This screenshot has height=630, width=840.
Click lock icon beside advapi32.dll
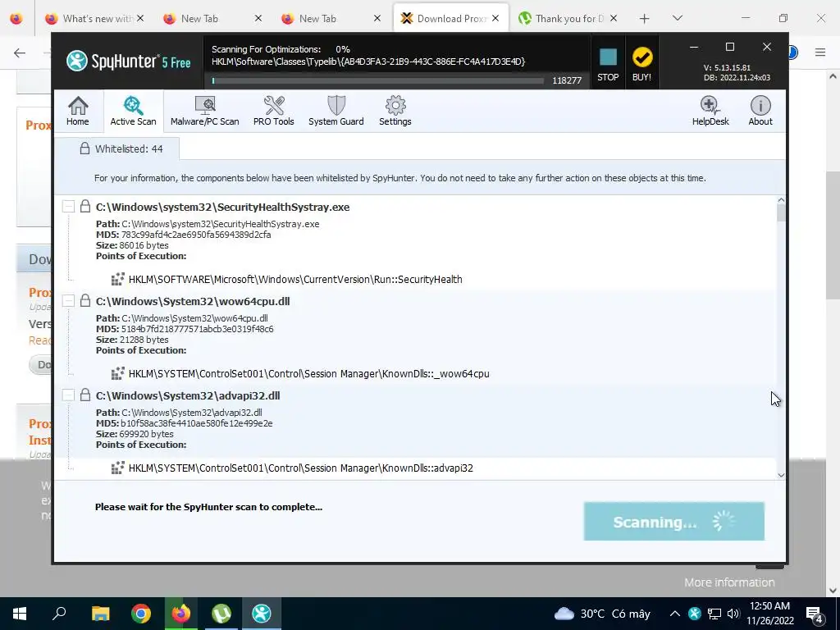85,395
